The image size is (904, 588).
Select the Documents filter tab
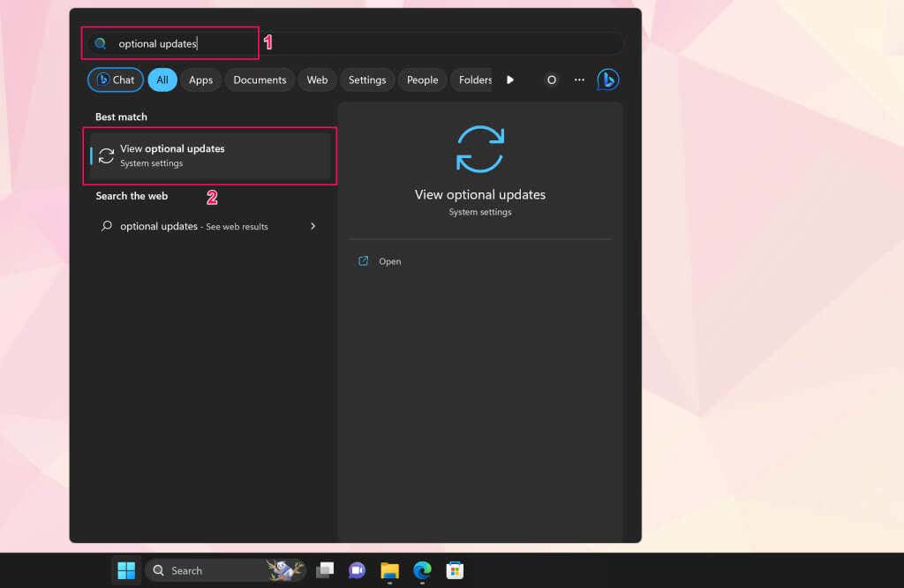260,79
